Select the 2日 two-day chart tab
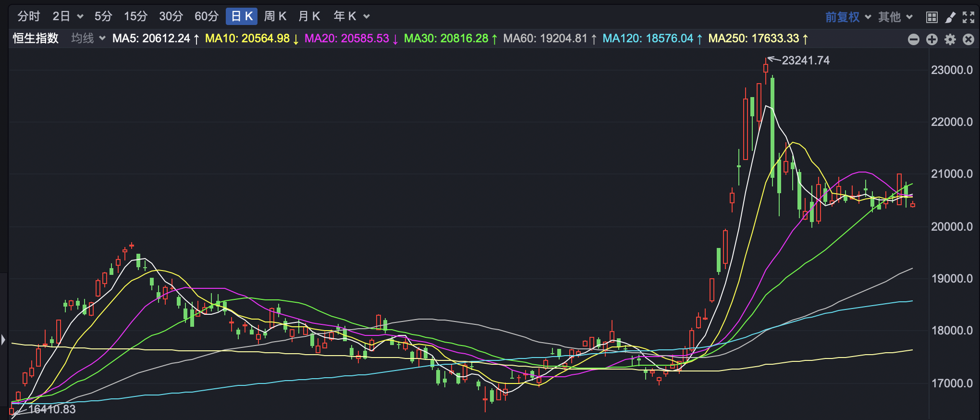This screenshot has height=420, width=980. point(61,16)
